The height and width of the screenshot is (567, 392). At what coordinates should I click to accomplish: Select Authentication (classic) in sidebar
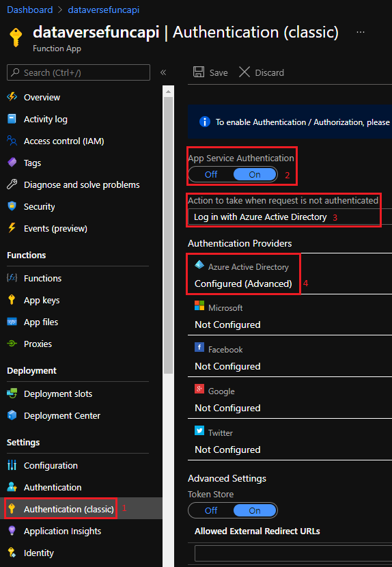tap(81, 509)
